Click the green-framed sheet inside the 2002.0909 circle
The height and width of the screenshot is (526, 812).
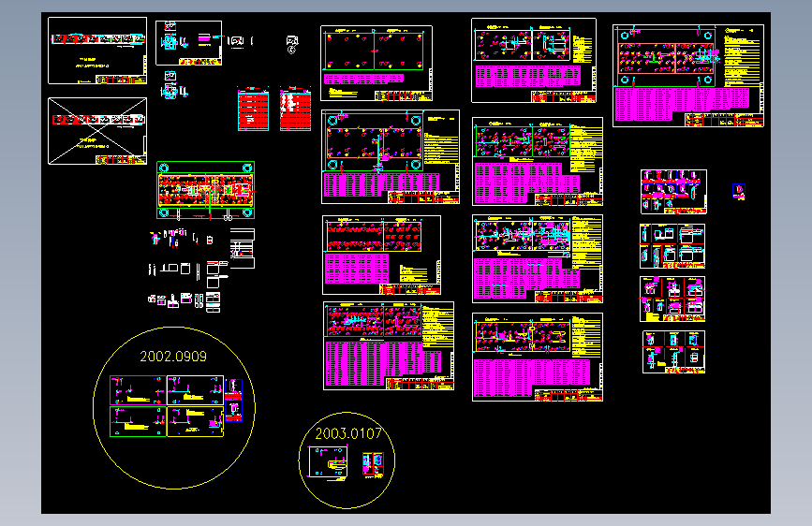[138, 421]
